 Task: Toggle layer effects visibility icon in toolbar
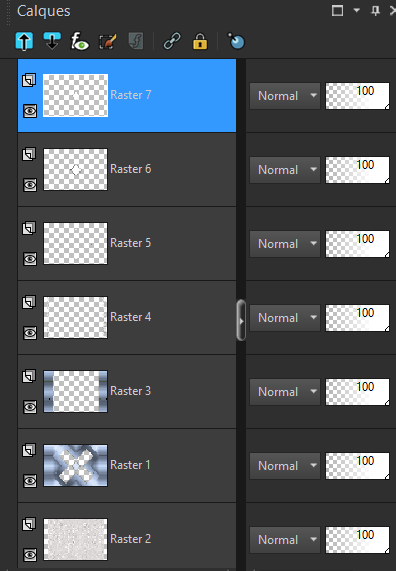coord(80,41)
